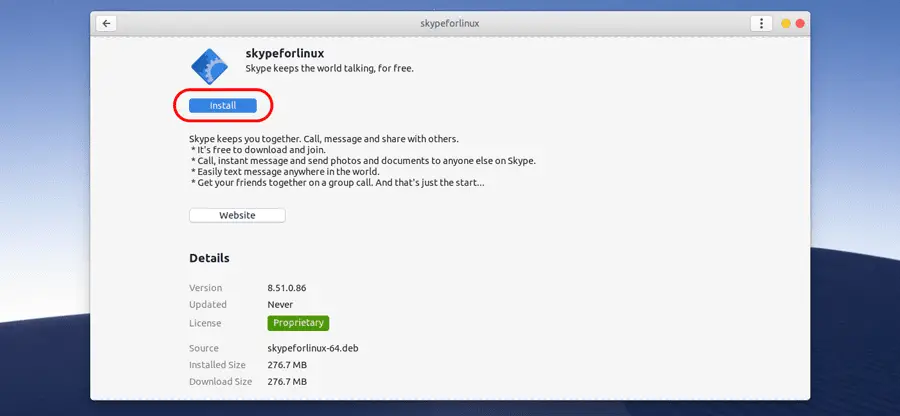The image size is (900, 416).
Task: Click line 'Get your friends together on a group call'
Action: click(x=338, y=183)
